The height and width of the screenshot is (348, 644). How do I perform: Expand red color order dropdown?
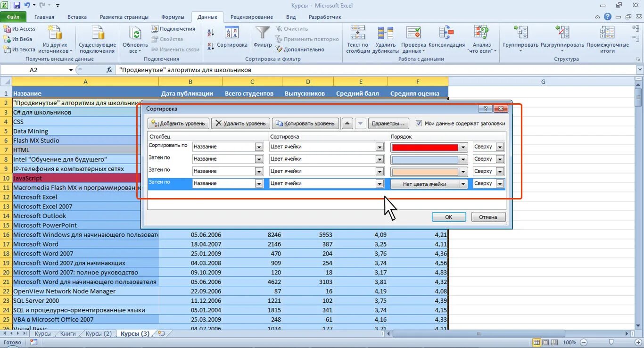pyautogui.click(x=463, y=147)
